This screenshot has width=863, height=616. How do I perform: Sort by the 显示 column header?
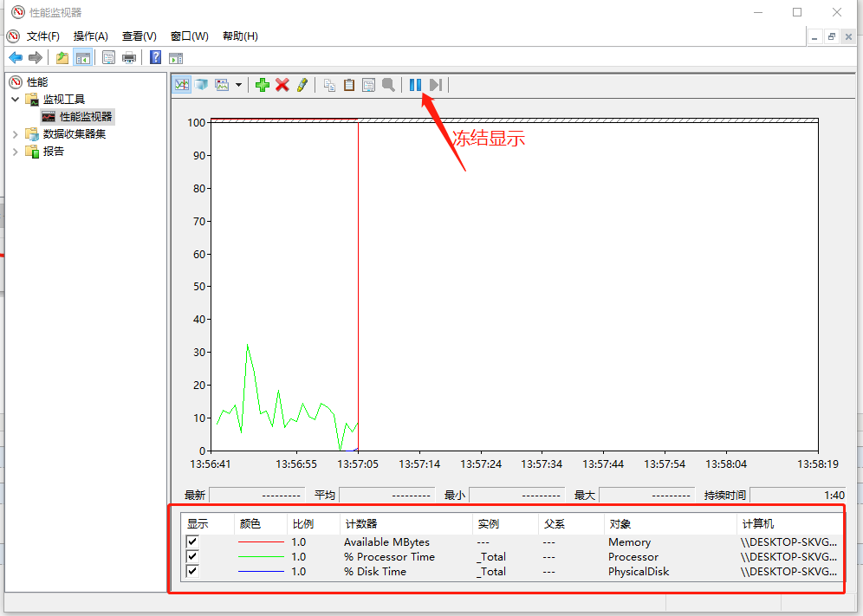(x=207, y=524)
